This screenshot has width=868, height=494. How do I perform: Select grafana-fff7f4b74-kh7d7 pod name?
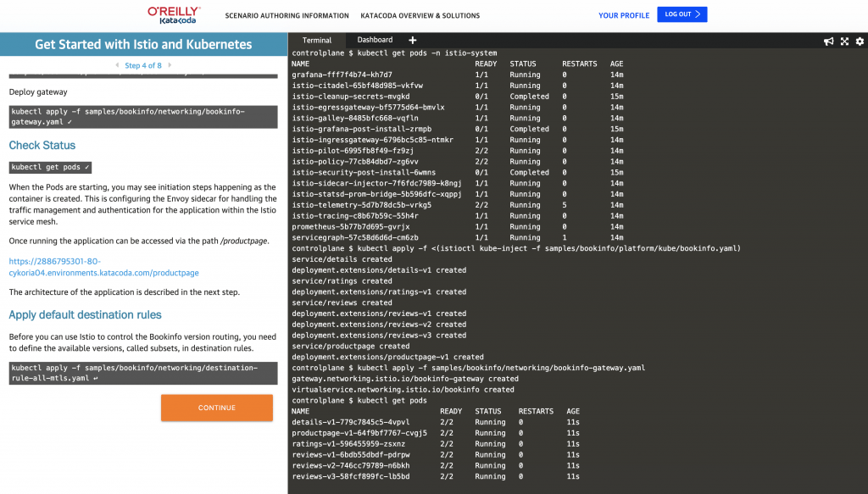point(342,75)
